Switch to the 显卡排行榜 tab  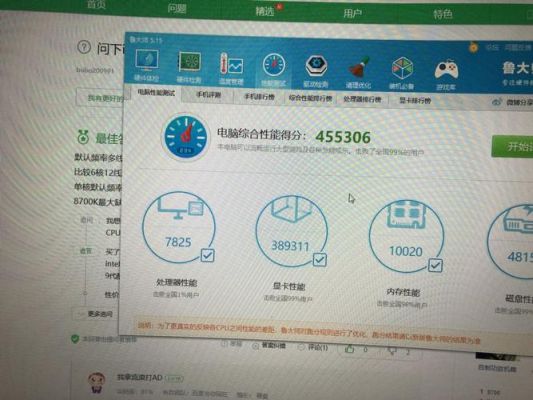coord(415,101)
